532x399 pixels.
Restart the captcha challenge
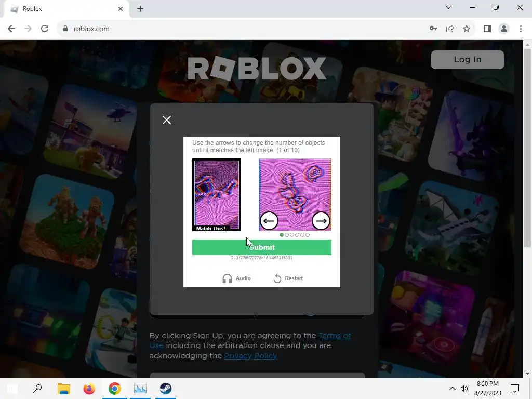click(288, 278)
